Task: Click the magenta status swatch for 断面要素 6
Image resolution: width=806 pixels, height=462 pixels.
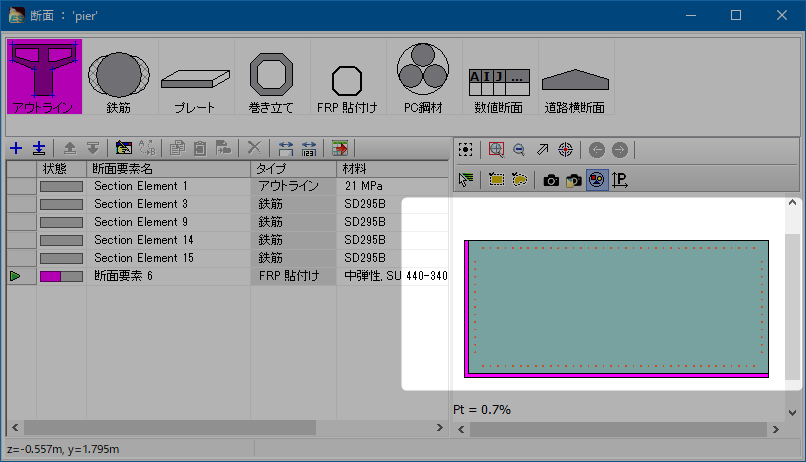Action: (x=61, y=276)
